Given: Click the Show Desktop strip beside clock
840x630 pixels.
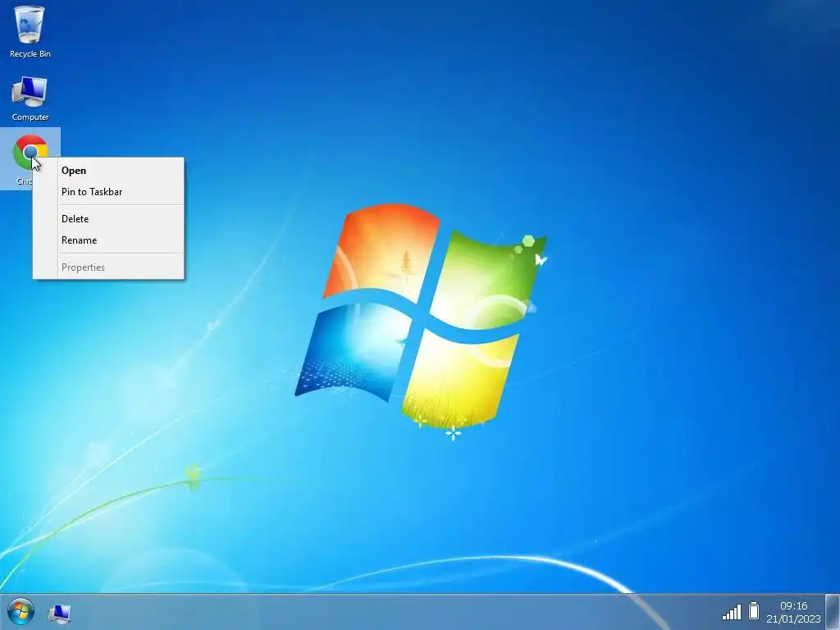Looking at the screenshot, I should coord(833,612).
